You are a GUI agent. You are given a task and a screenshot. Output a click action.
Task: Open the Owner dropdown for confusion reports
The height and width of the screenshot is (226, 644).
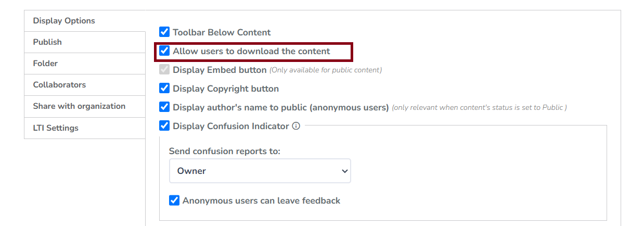coord(260,171)
